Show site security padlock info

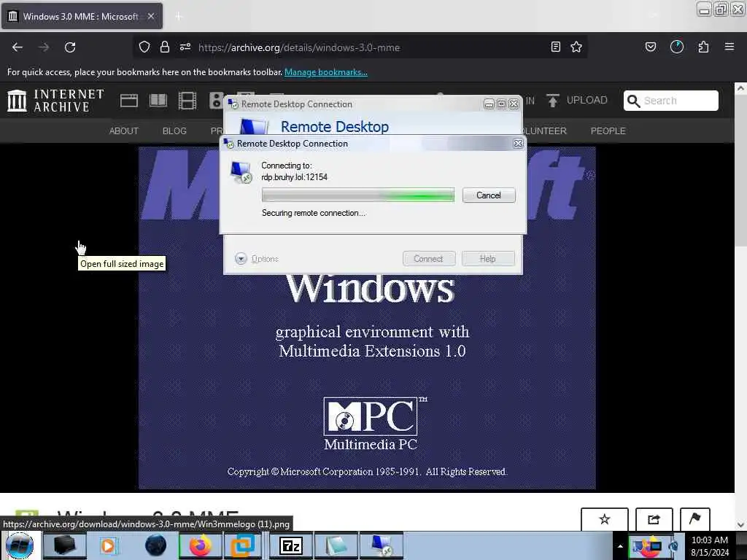(165, 47)
